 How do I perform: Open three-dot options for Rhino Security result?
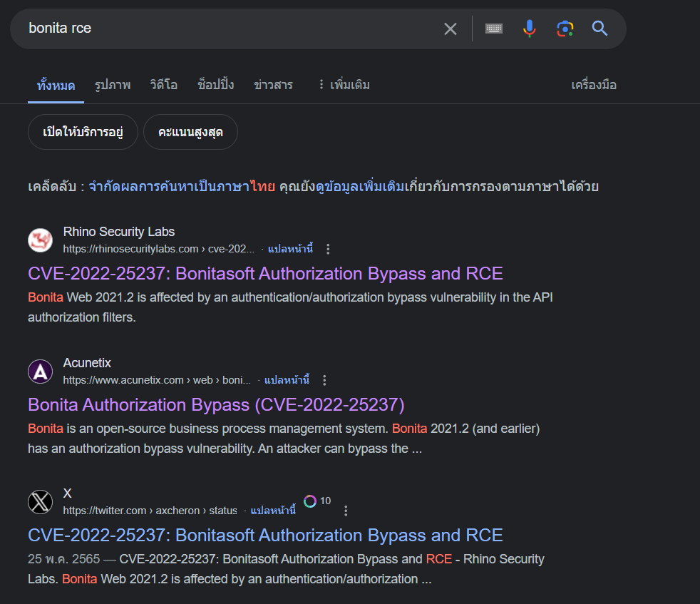pos(328,249)
